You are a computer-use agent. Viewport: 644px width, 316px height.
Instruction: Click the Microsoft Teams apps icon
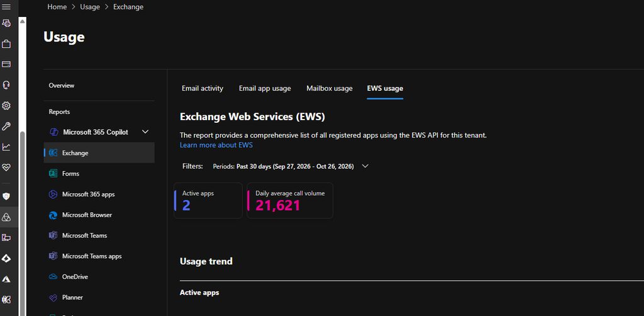click(53, 256)
